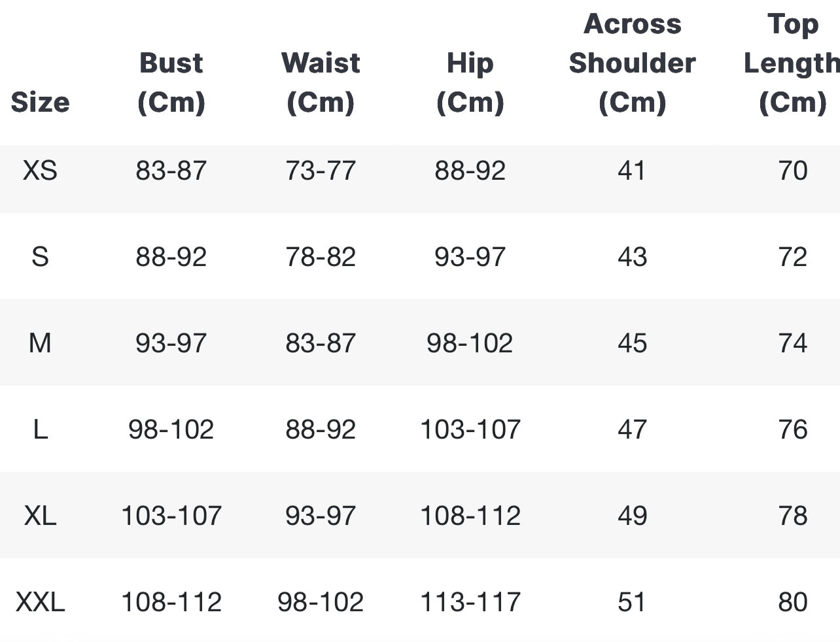Click the 98-102 hip value for M

click(x=470, y=343)
